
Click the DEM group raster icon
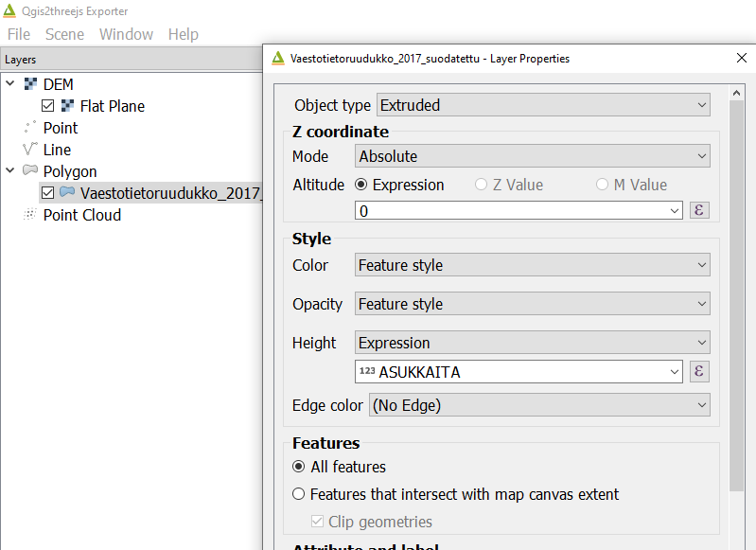(x=30, y=85)
